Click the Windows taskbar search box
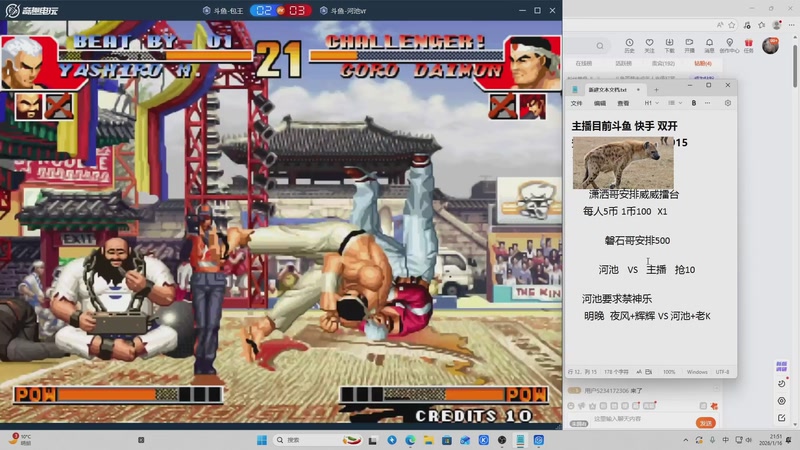Viewport: 800px width, 450px height. pyautogui.click(x=319, y=440)
